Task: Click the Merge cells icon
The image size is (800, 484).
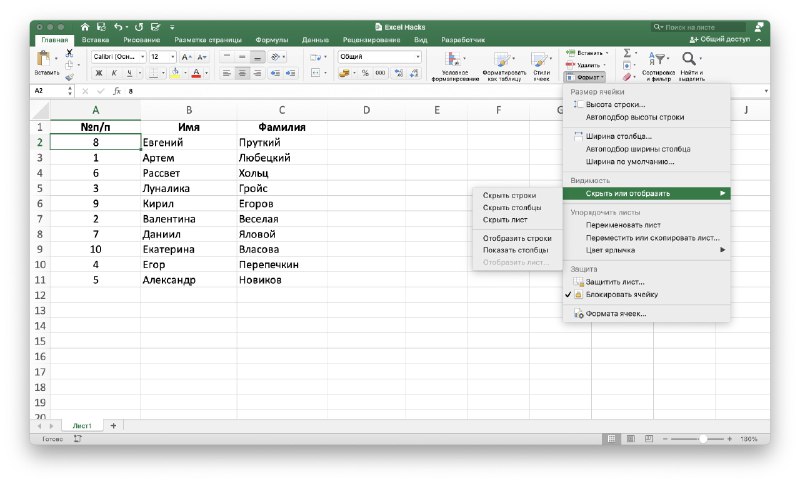Action: point(316,73)
